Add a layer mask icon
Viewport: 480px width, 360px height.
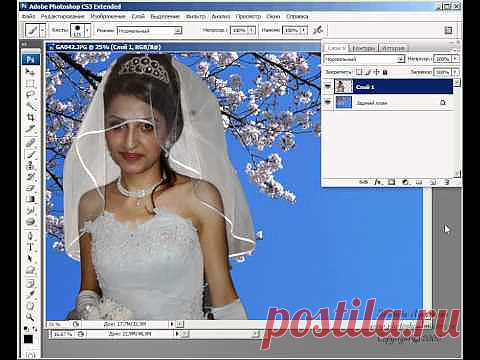click(391, 182)
